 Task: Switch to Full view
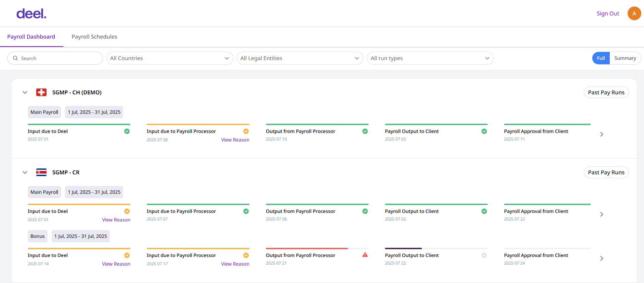tap(601, 58)
